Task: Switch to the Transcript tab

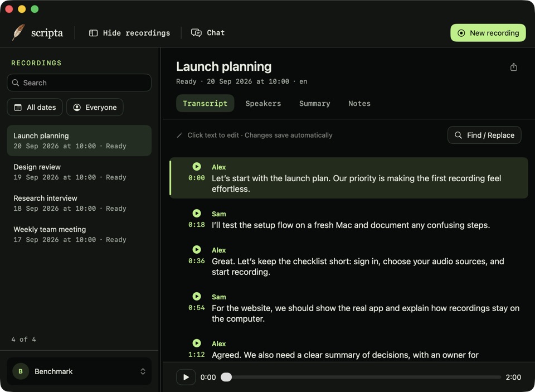Action: [x=205, y=104]
